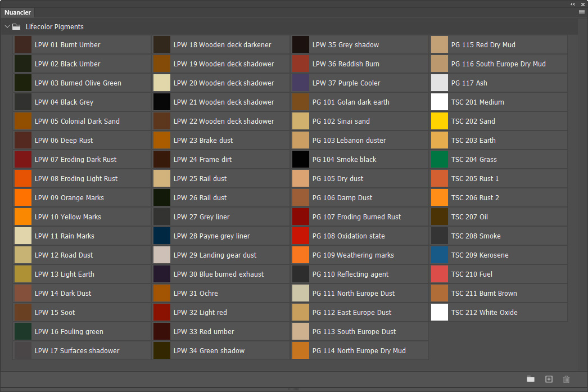Choose the LPW 11 Rain Marks swatch

[23, 236]
